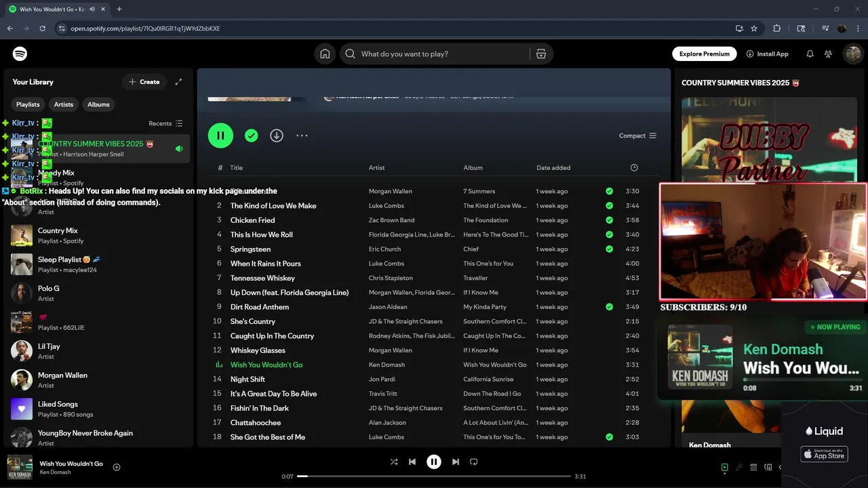Open the Spotify user profile avatar

coord(852,54)
